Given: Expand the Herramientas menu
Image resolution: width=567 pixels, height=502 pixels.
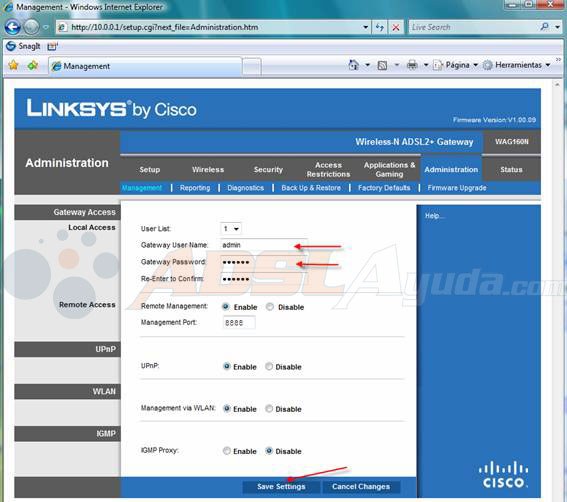Looking at the screenshot, I should click(x=517, y=65).
